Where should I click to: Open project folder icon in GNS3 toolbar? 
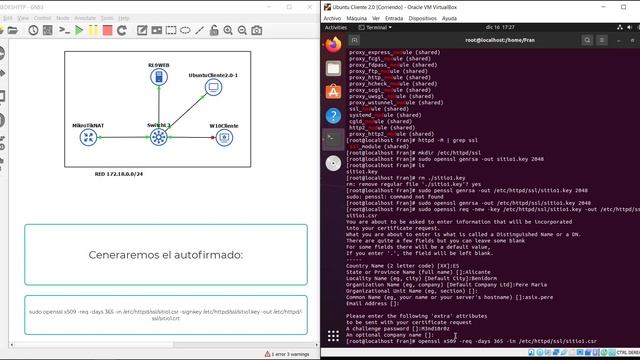pos(13,31)
